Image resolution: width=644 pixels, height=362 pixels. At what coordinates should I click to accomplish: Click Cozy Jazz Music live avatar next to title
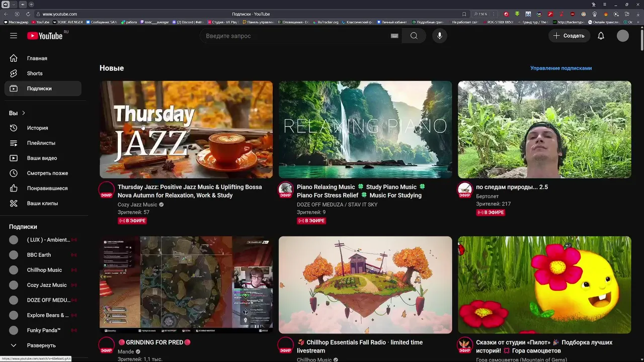[x=107, y=190]
